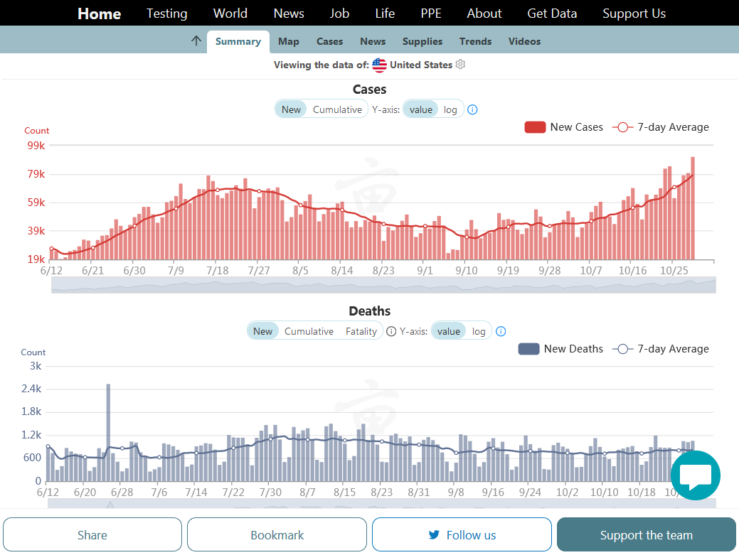Click the Support the team button
Viewport: 739px width, 560px height.
tap(646, 535)
